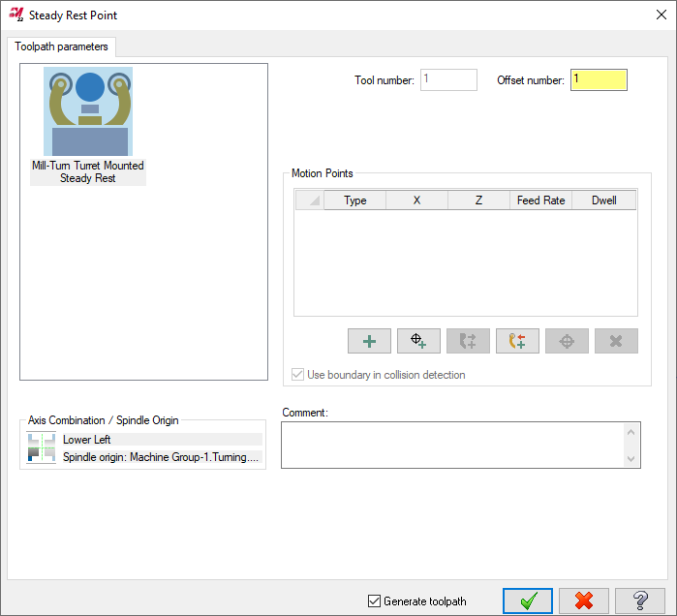Click the Spindle origin Machine Group-1 text
Viewport: 677px width, 616px height.
click(161, 457)
